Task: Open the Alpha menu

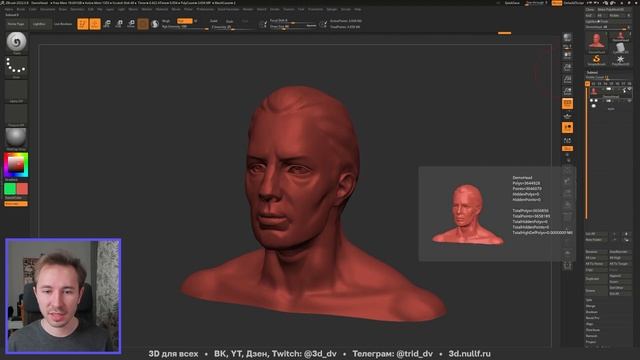Action: pos(8,9)
